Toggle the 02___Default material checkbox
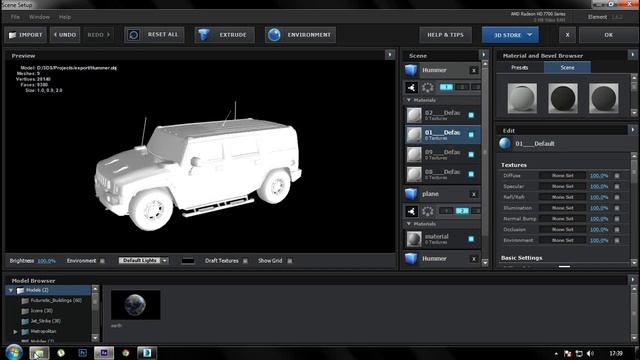640x360 pixels. [x=471, y=115]
